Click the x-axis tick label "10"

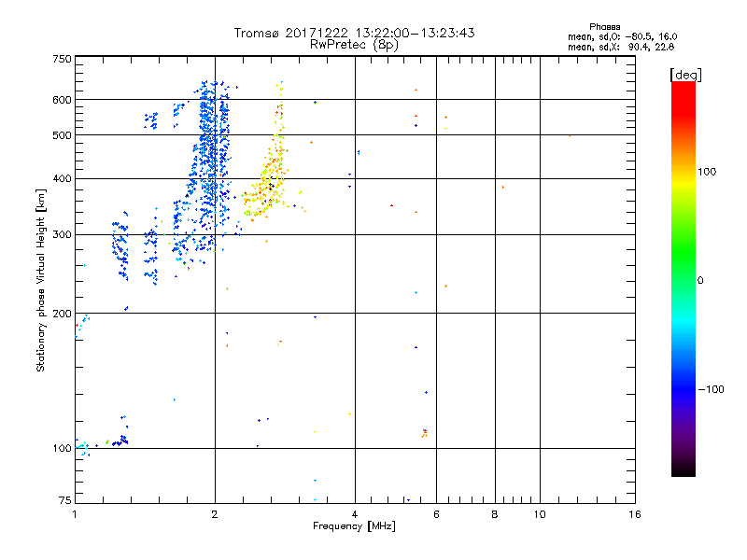coord(540,514)
